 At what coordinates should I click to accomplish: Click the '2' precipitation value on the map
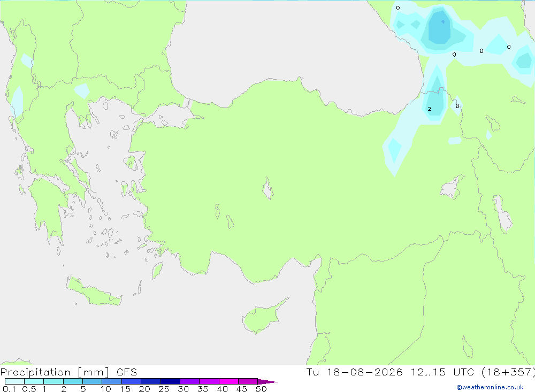coord(430,109)
